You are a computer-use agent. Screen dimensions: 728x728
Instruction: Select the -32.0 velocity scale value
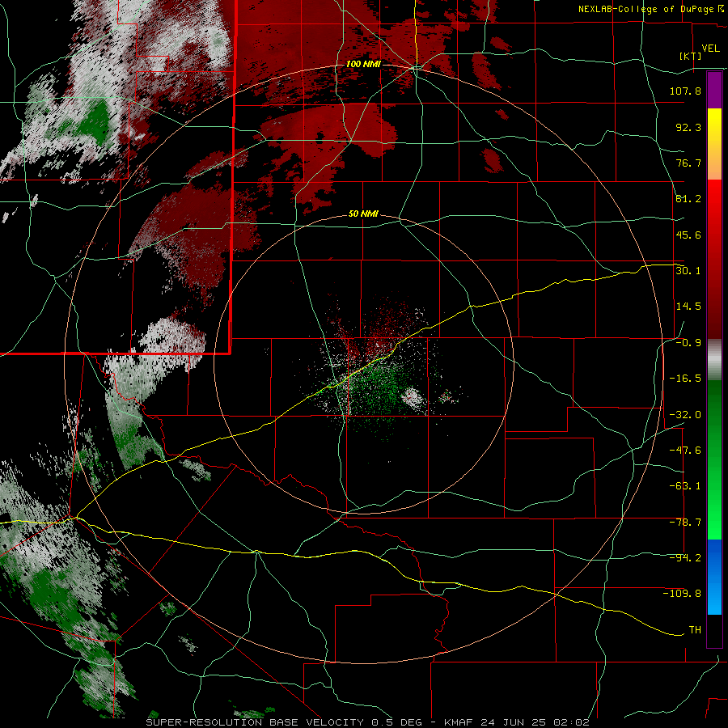(x=685, y=415)
